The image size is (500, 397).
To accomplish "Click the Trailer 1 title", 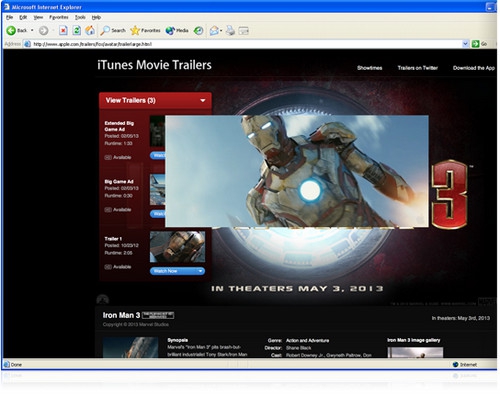I will 113,239.
